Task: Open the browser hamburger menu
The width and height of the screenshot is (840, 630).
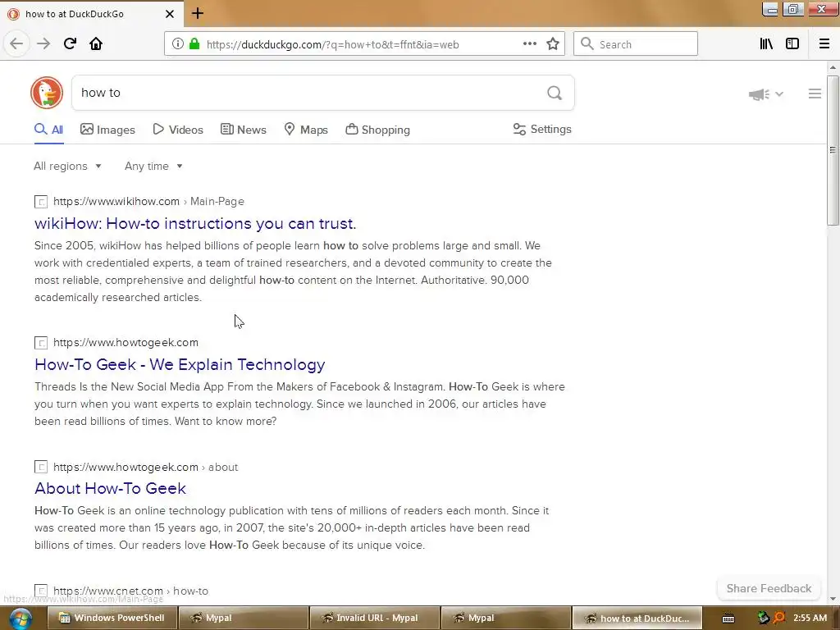Action: 824,44
